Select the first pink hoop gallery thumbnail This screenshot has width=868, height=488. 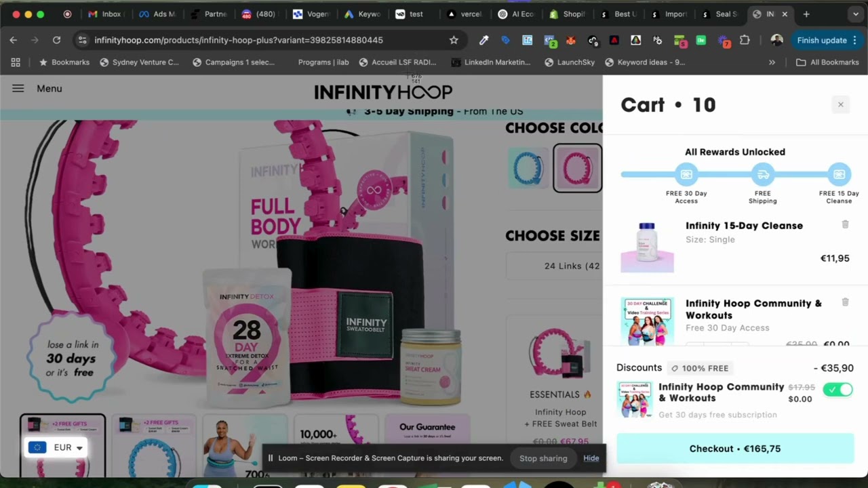(x=62, y=445)
